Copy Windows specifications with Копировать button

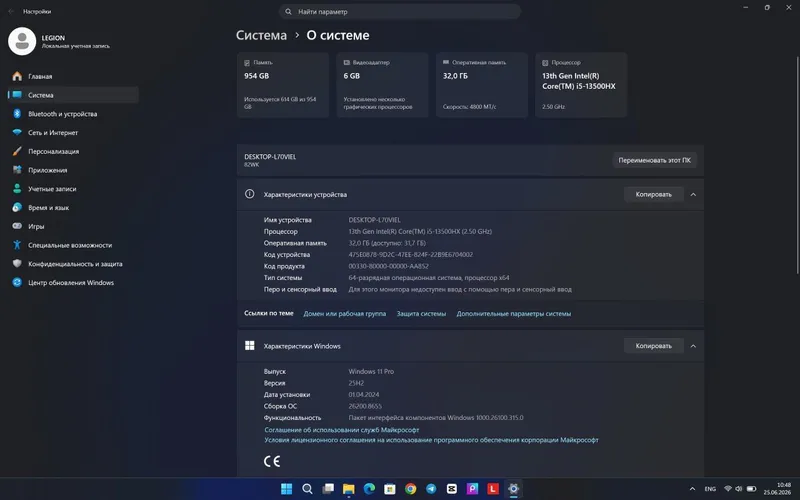point(654,346)
